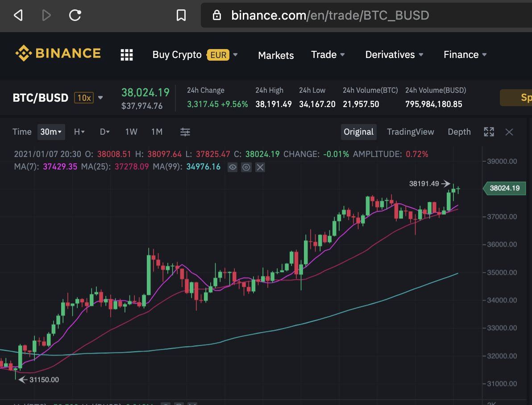Open chart indicator settings sliders icon

coord(185,132)
